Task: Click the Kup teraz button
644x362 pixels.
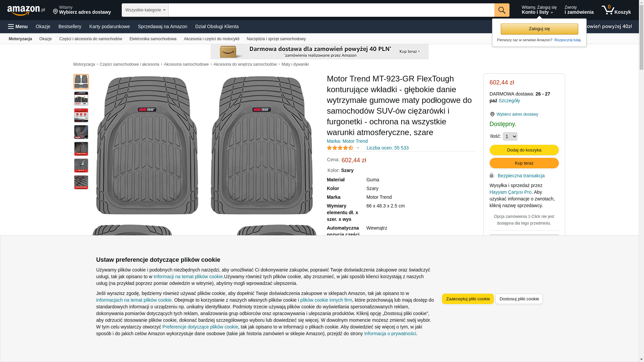Action: pyautogui.click(x=524, y=163)
